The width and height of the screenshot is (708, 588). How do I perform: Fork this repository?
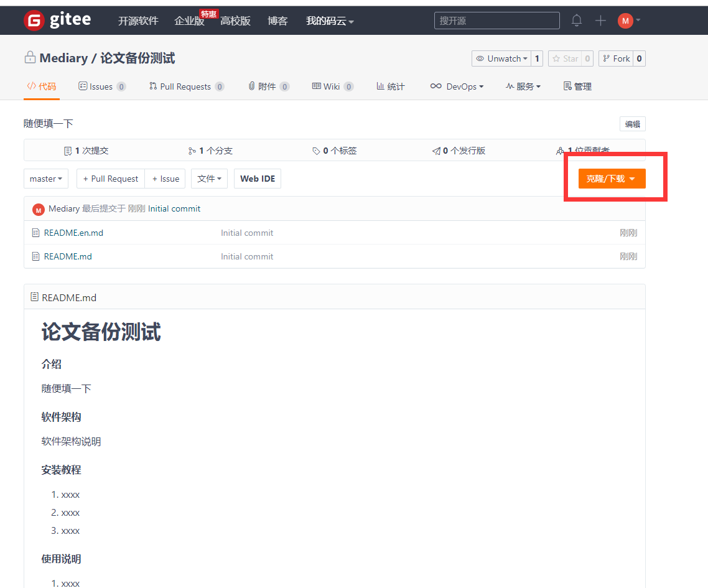pos(616,58)
